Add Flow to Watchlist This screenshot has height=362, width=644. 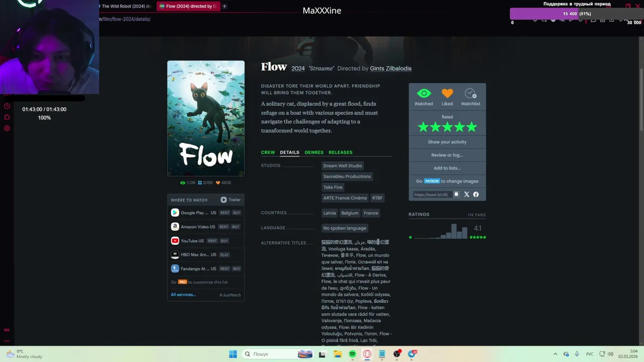point(470,94)
